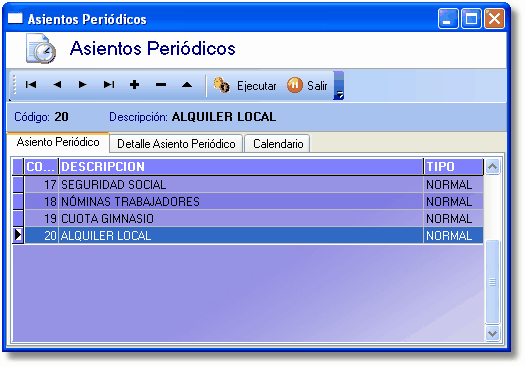Click the Código value 20
The width and height of the screenshot is (525, 366).
(x=62, y=117)
